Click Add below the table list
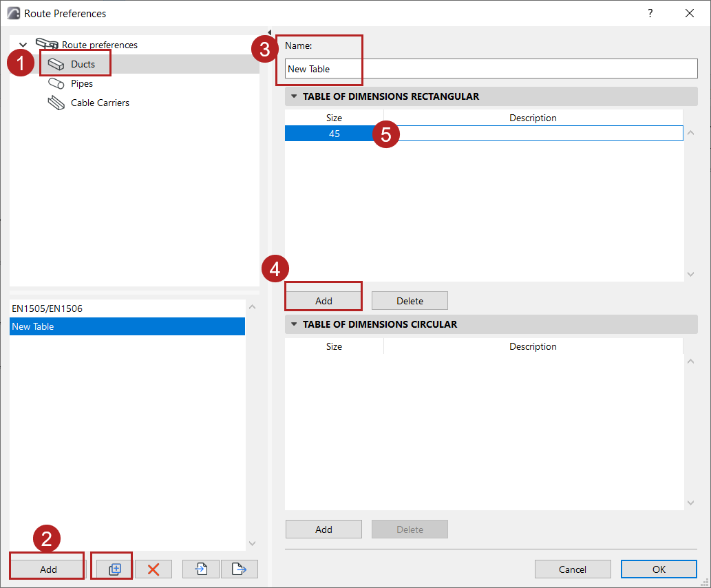This screenshot has width=711, height=588. click(x=48, y=569)
